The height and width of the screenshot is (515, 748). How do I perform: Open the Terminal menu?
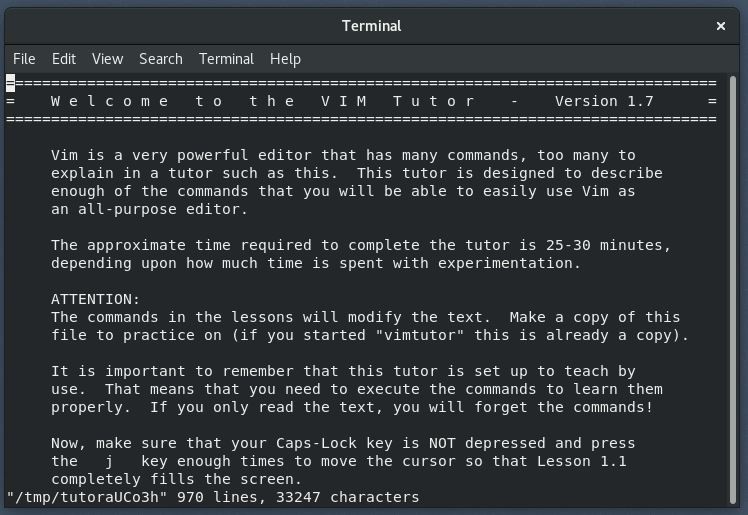click(226, 59)
